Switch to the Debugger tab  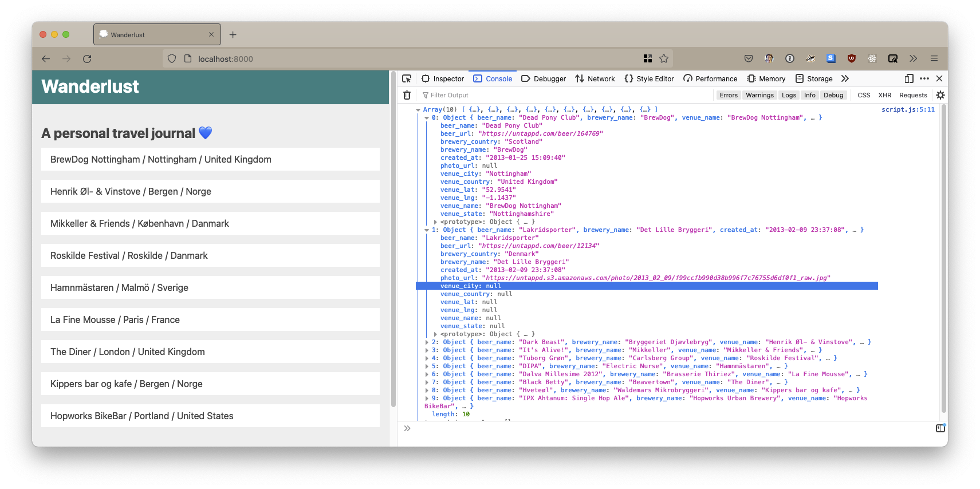tap(544, 79)
